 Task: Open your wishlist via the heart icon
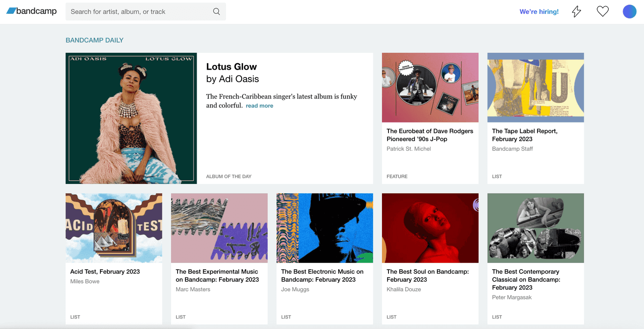[x=602, y=11]
